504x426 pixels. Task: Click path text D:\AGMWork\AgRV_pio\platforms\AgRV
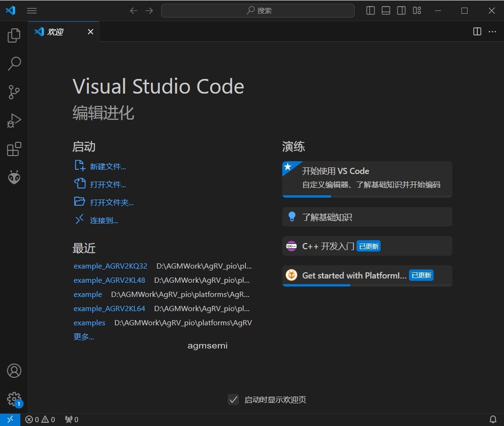pyautogui.click(x=183, y=323)
